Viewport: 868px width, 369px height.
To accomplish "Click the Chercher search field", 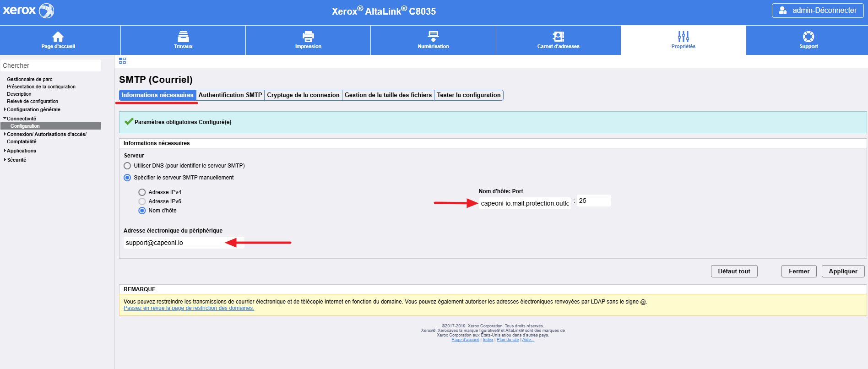I will (51, 65).
